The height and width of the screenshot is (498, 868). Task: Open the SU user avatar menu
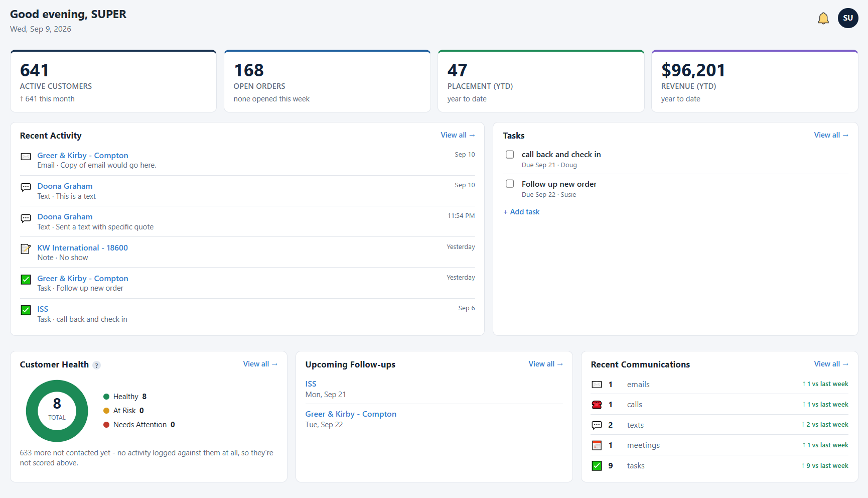(848, 18)
